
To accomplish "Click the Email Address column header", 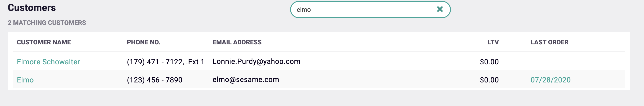I will pyautogui.click(x=237, y=42).
